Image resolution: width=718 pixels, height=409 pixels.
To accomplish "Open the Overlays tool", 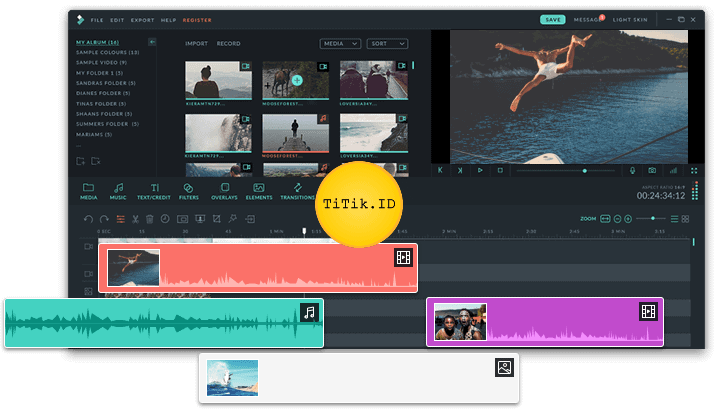I will coord(224,191).
